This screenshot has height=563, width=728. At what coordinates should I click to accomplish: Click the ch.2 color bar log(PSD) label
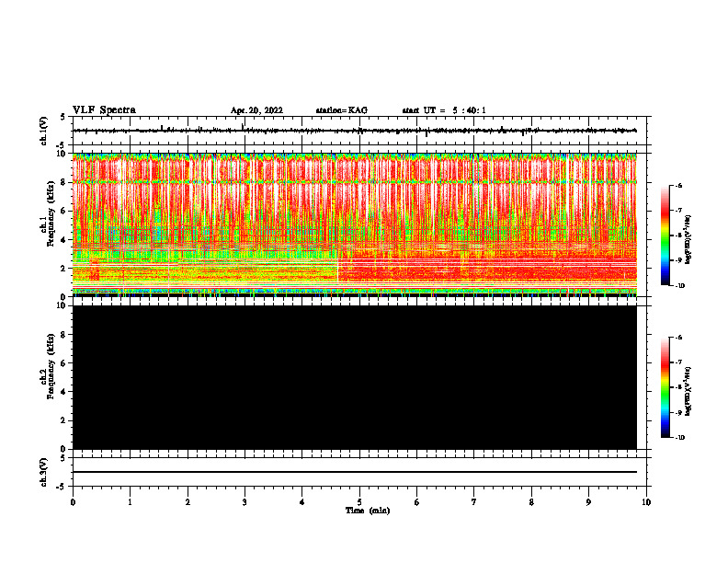[688, 391]
